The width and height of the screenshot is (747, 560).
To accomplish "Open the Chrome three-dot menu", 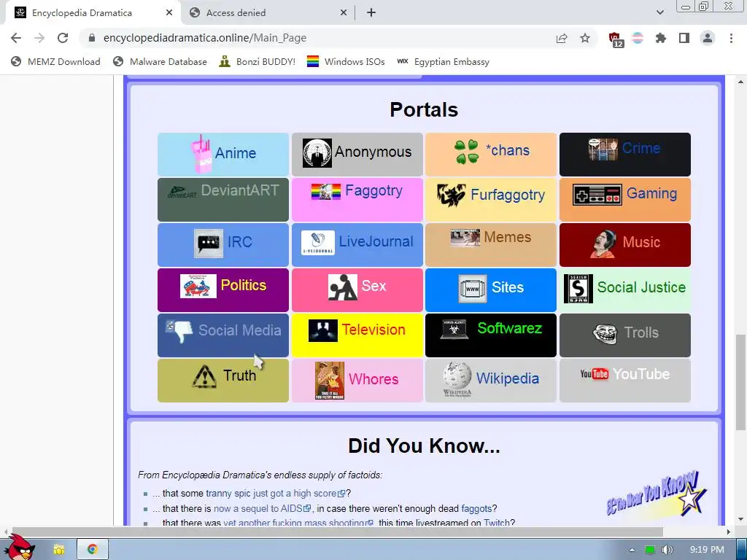I will (731, 38).
